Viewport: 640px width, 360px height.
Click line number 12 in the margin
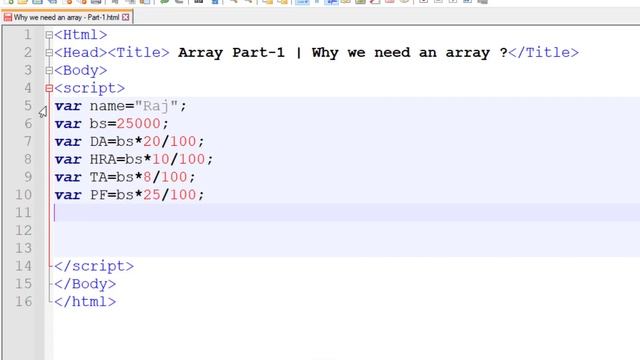tap(23, 230)
